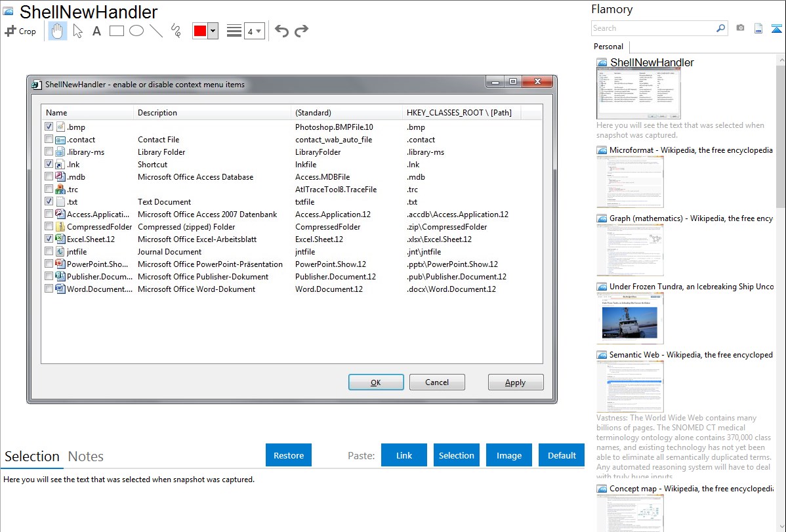Paste as Link button
The width and height of the screenshot is (786, 532).
pyautogui.click(x=404, y=455)
